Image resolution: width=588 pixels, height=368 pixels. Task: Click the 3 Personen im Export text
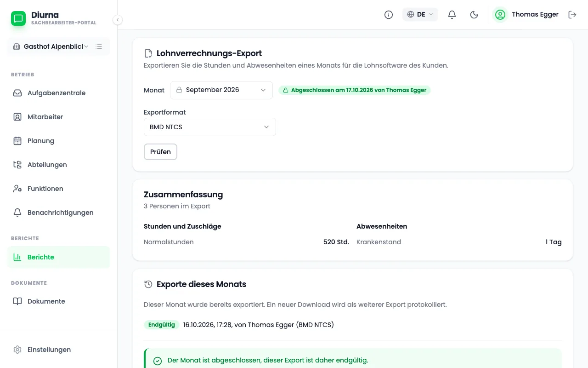pos(177,206)
